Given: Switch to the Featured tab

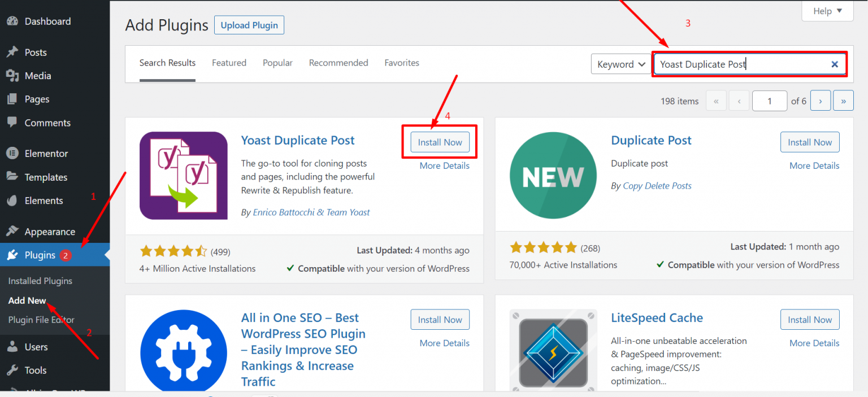Looking at the screenshot, I should click(229, 63).
